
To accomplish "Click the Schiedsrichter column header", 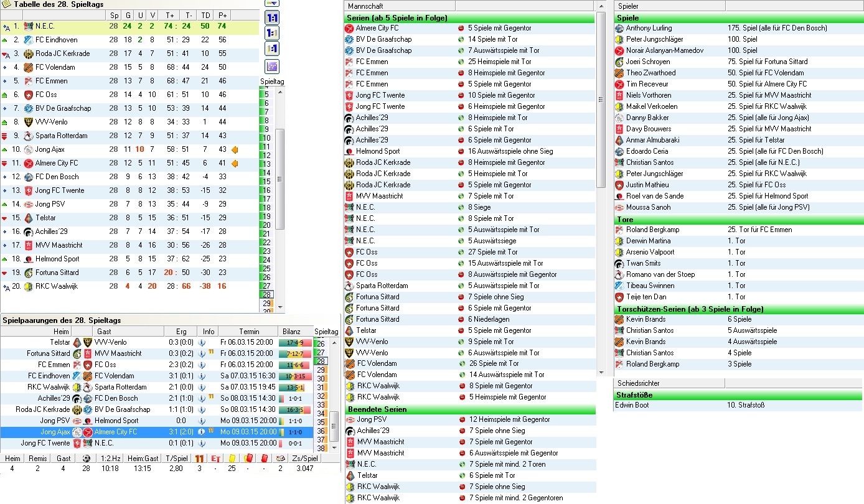I will [670, 383].
